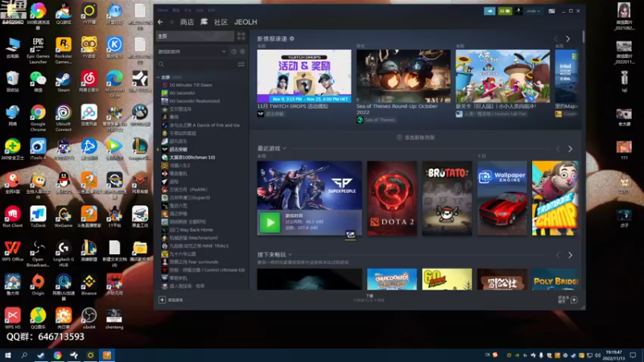The height and width of the screenshot is (362, 644).
Task: Collapse the 全部 games category
Action: tap(158, 77)
